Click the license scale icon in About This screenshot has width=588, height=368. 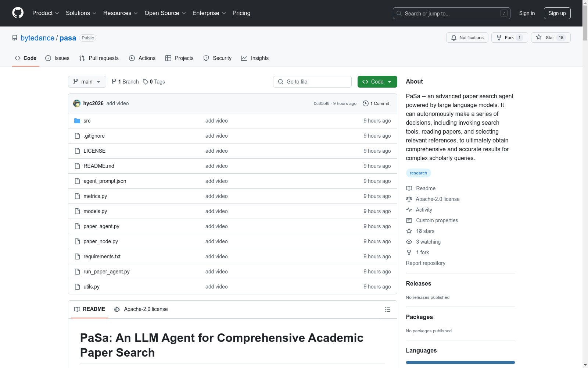coord(409,199)
